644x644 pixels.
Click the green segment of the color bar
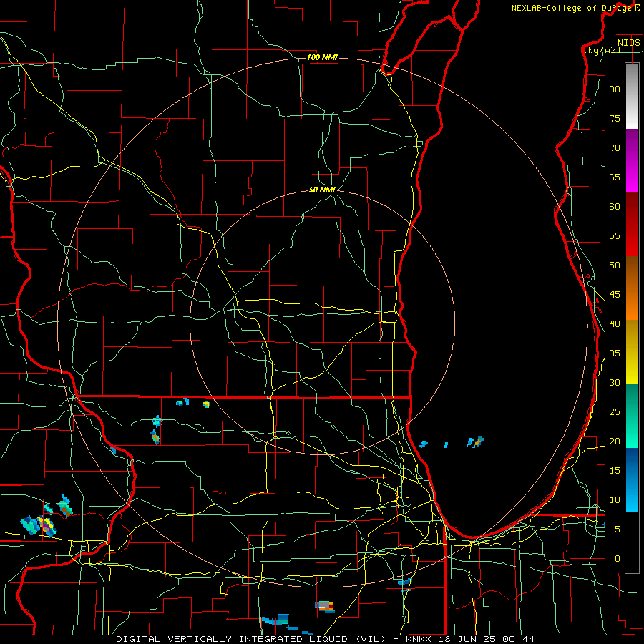[x=632, y=416]
